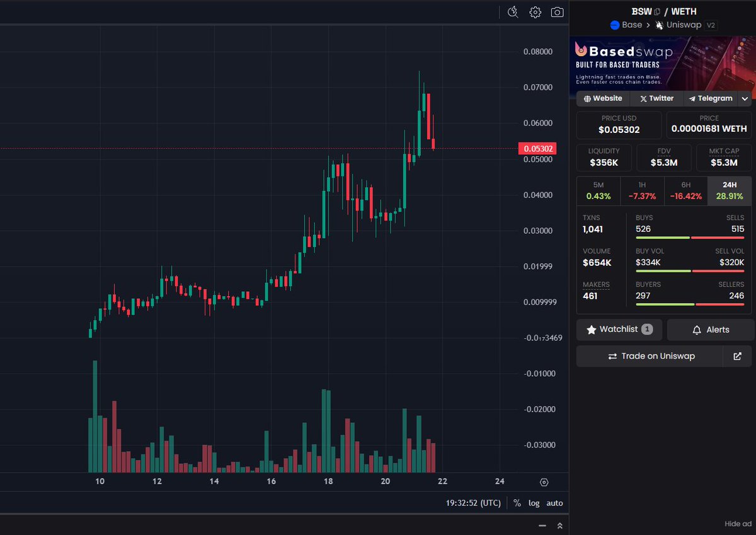
Task: Select the 6H timeframe tab
Action: click(685, 191)
